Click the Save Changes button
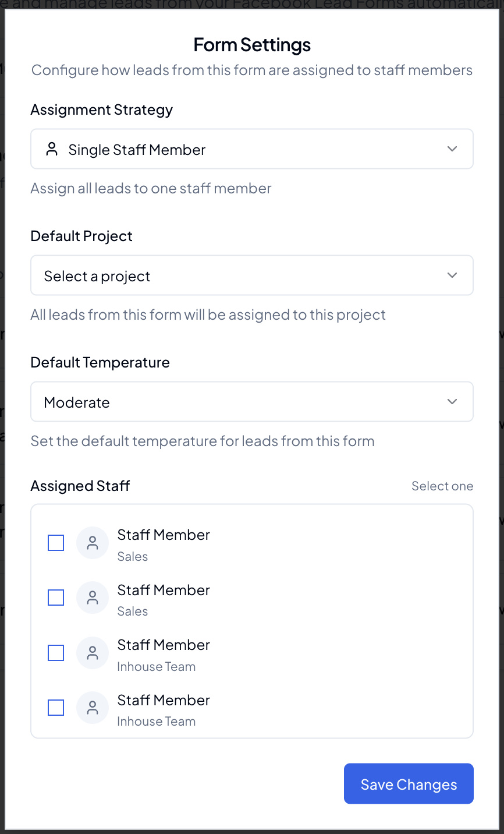Viewport: 504px width, 834px height. coord(408,783)
